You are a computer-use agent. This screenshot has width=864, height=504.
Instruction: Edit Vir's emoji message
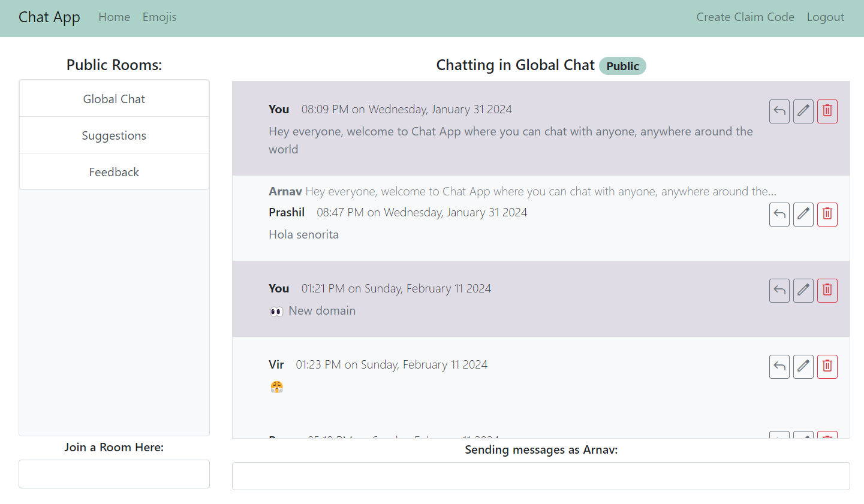click(x=803, y=366)
